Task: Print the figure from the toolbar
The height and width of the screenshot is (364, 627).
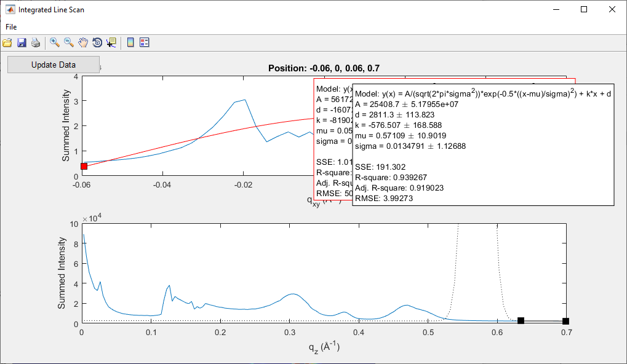Action: tap(36, 42)
